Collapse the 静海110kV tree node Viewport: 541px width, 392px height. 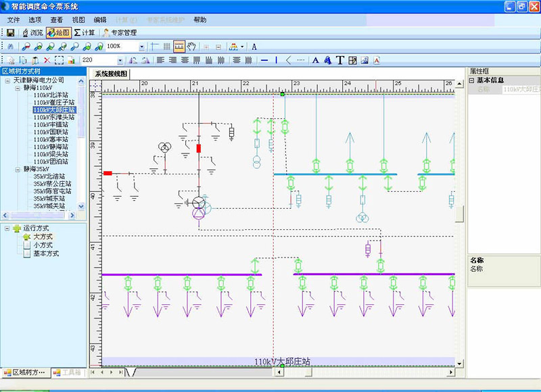point(17,88)
